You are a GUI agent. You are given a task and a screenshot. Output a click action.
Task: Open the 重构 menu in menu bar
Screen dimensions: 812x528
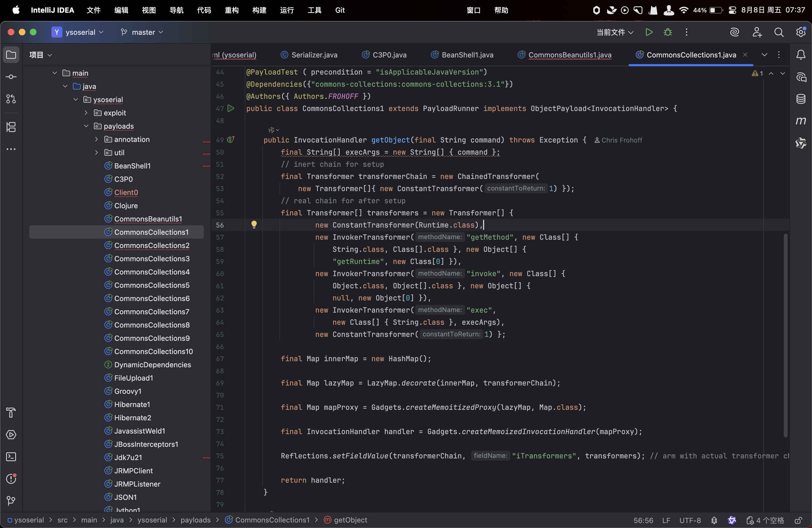[231, 10]
